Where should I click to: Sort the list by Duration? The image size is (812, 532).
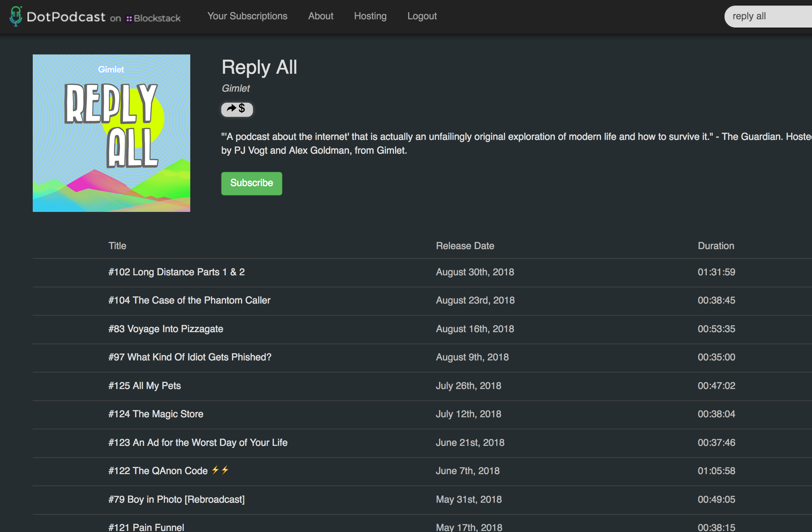pos(716,246)
